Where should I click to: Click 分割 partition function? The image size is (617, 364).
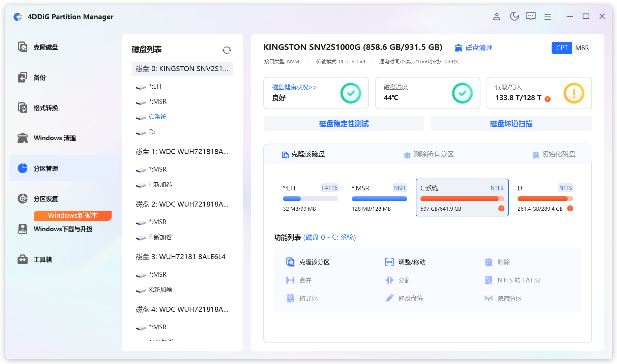[398, 280]
